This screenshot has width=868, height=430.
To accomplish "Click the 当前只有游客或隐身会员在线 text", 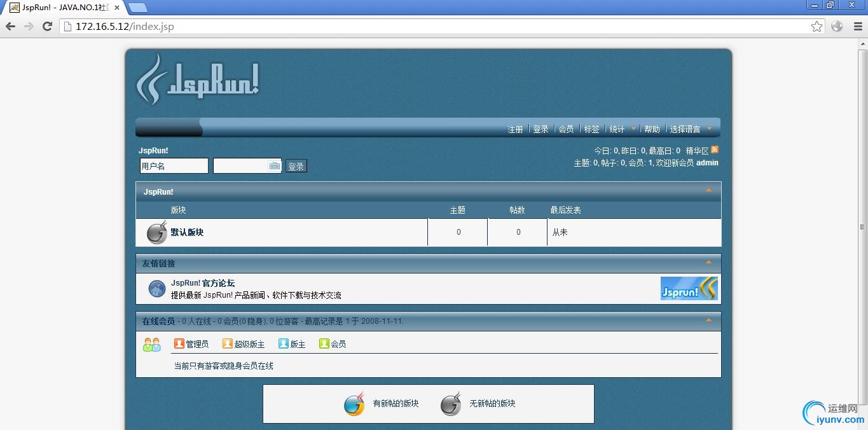I will coord(224,366).
